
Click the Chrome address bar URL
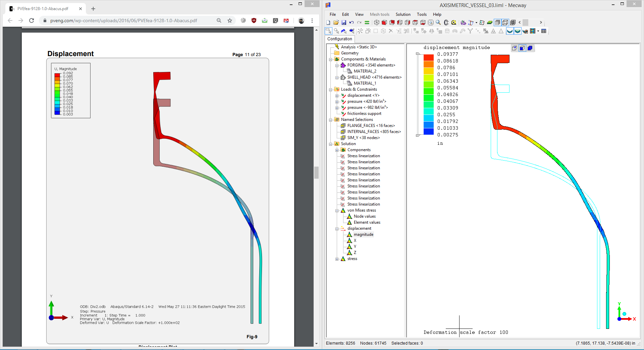(124, 20)
